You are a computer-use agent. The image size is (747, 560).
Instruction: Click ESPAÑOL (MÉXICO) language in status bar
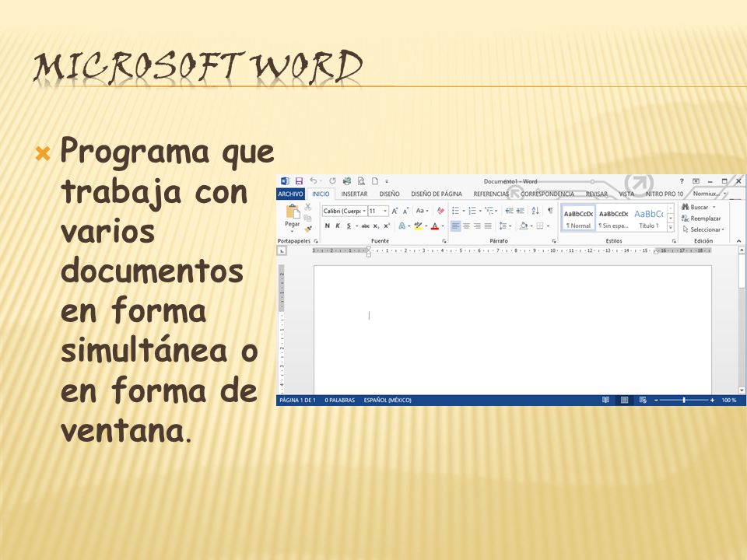[388, 400]
